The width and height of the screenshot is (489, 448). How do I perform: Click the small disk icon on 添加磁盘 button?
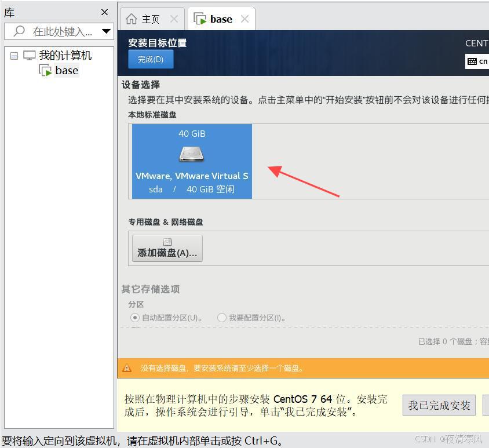click(167, 242)
